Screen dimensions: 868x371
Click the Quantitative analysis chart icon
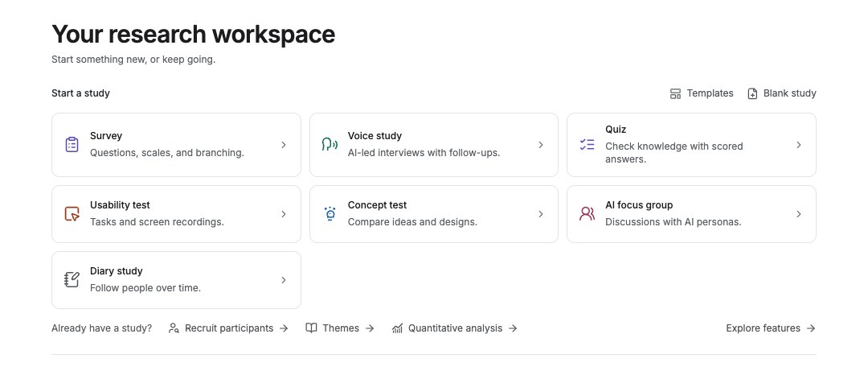397,328
